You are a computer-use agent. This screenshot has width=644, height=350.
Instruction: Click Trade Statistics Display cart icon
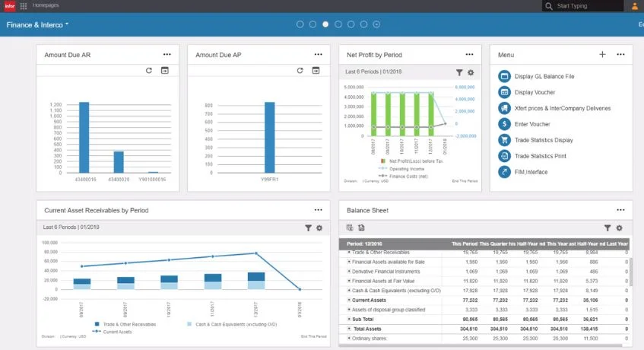(x=504, y=140)
